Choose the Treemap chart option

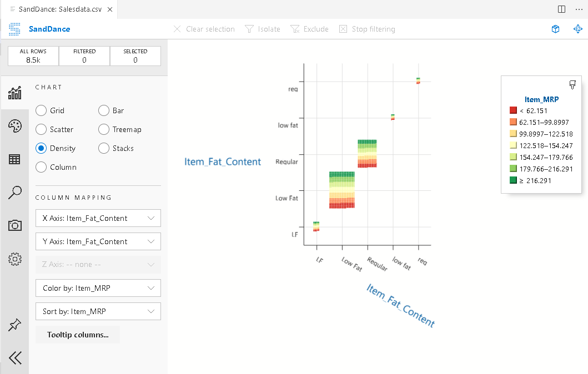point(104,129)
